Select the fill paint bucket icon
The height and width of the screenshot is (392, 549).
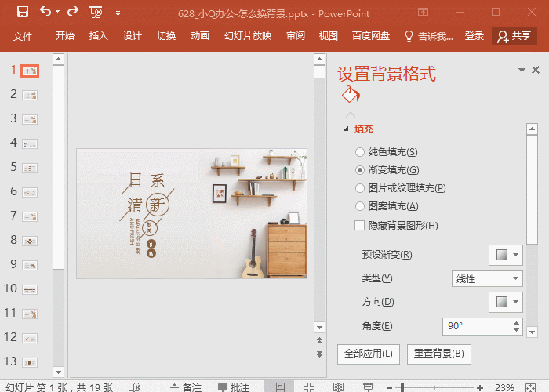[x=351, y=94]
